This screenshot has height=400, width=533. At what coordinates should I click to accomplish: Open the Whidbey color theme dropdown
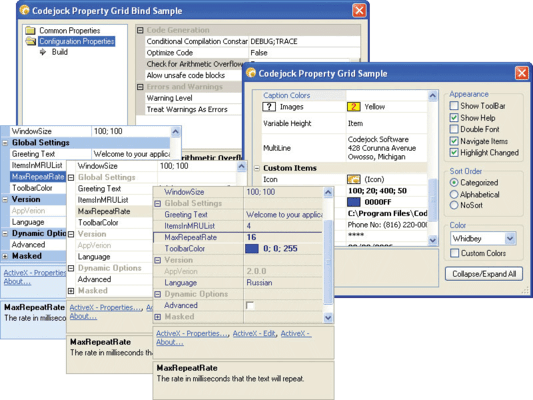pyautogui.click(x=510, y=239)
